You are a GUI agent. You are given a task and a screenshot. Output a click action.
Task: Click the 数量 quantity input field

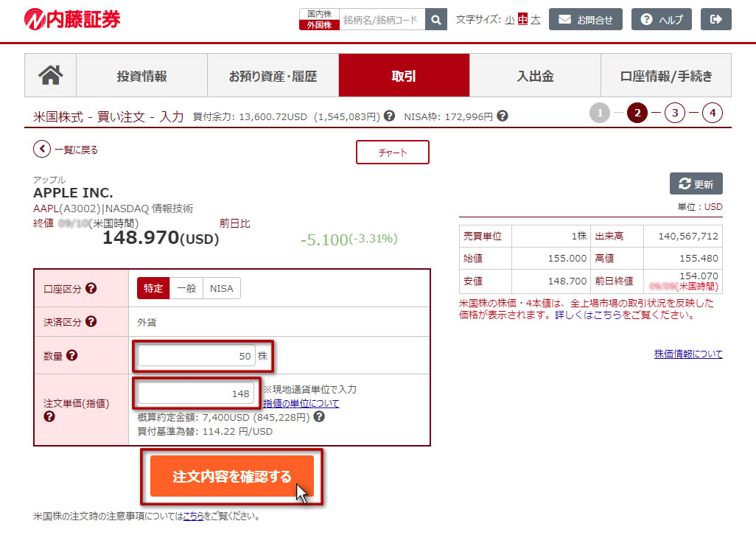pos(196,356)
